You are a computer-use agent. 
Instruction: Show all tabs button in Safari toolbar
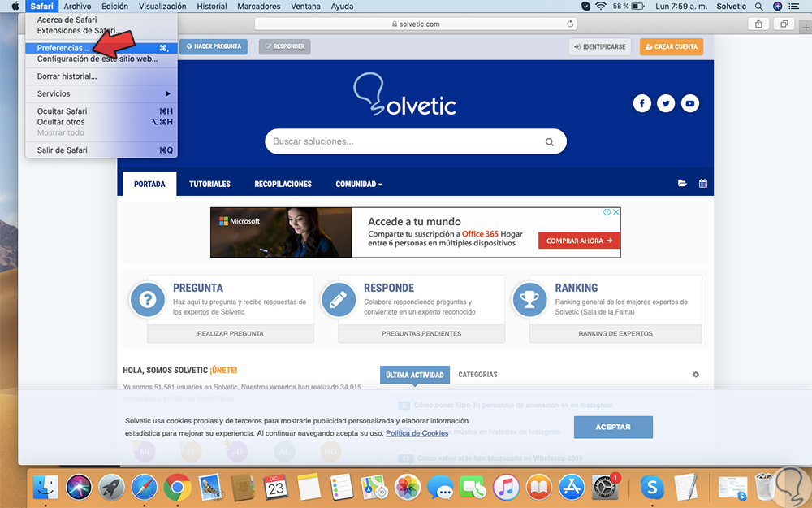tap(784, 24)
